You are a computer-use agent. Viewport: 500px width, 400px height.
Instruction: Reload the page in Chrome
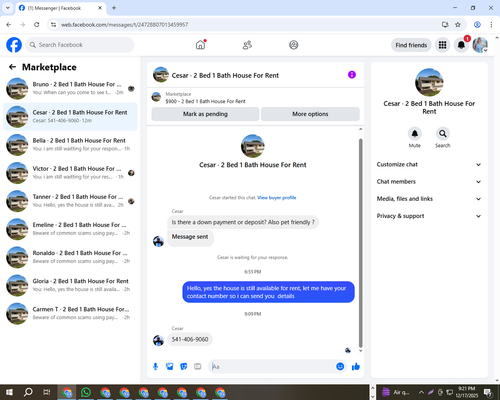click(x=37, y=25)
